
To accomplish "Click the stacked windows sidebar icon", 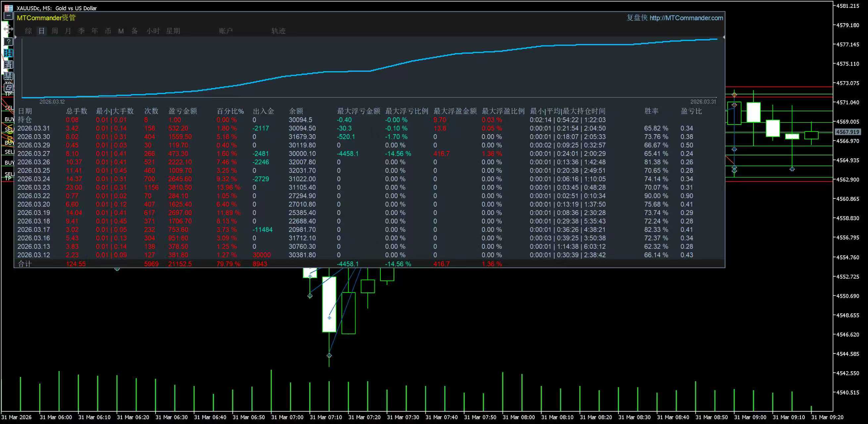I will click(8, 87).
